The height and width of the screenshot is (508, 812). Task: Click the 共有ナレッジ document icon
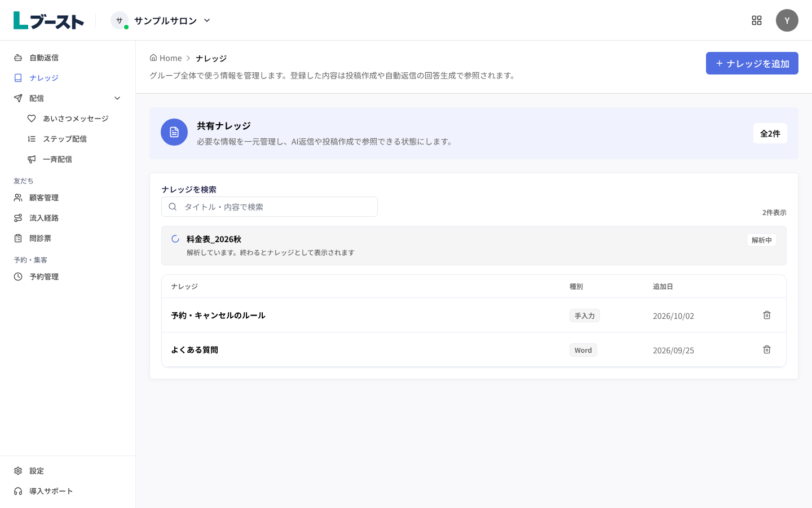tap(174, 132)
